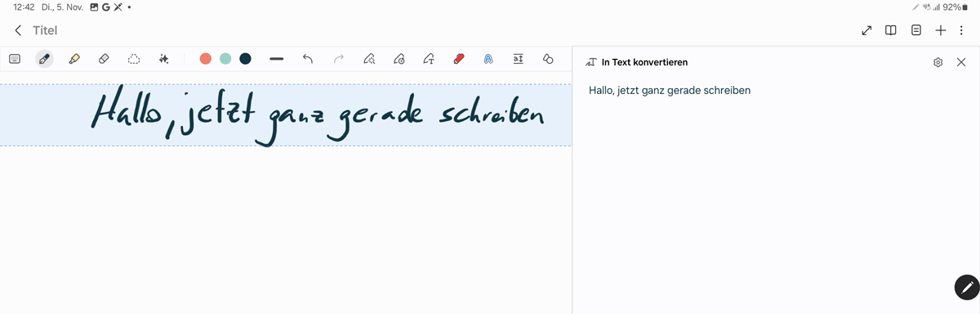
Task: Close the In Text konvertieren panel
Action: (961, 62)
